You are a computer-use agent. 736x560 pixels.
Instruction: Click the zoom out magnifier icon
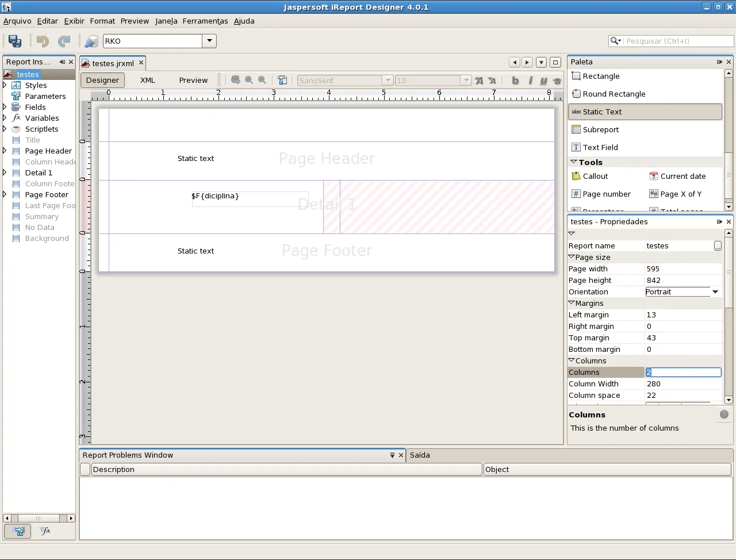[x=262, y=80]
